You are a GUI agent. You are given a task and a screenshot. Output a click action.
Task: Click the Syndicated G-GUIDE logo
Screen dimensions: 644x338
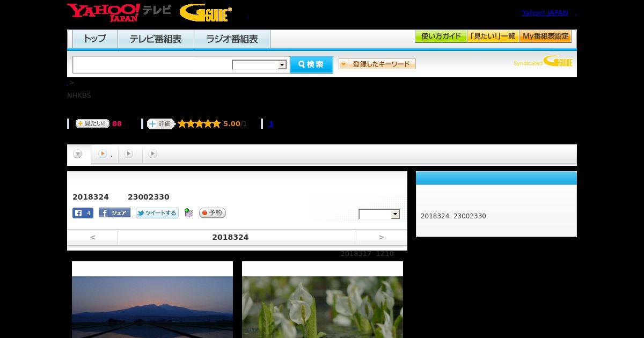pyautogui.click(x=543, y=61)
